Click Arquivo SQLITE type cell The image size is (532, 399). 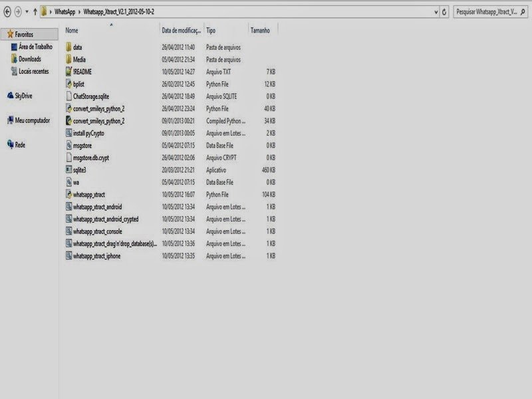pos(221,96)
